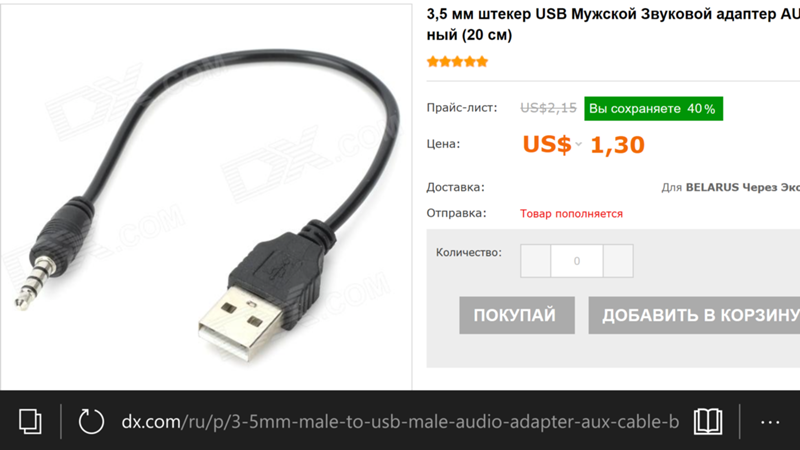Open the browser tabs overview icon
This screenshot has width=800, height=450.
point(30,421)
